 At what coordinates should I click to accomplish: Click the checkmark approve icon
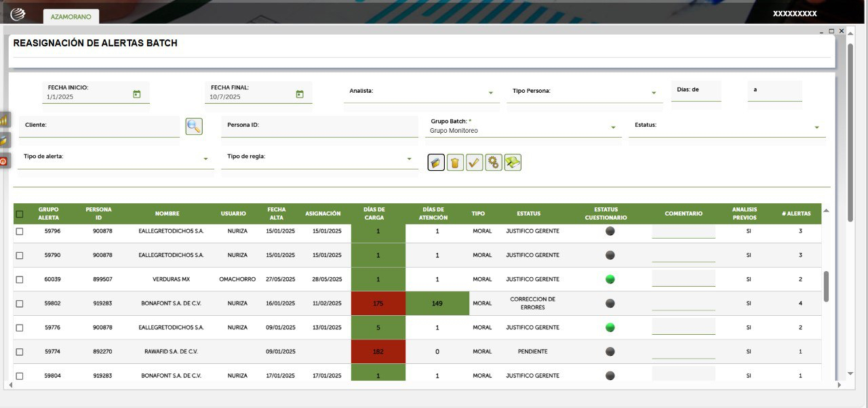tap(474, 163)
